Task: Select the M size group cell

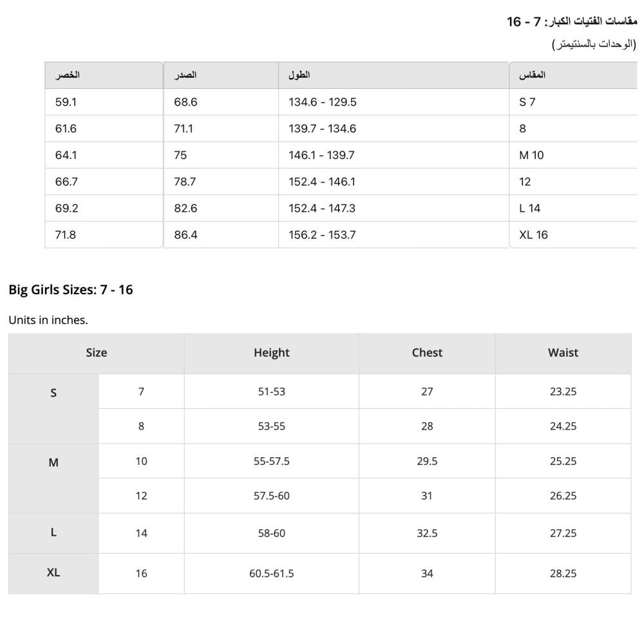Action: [x=53, y=478]
